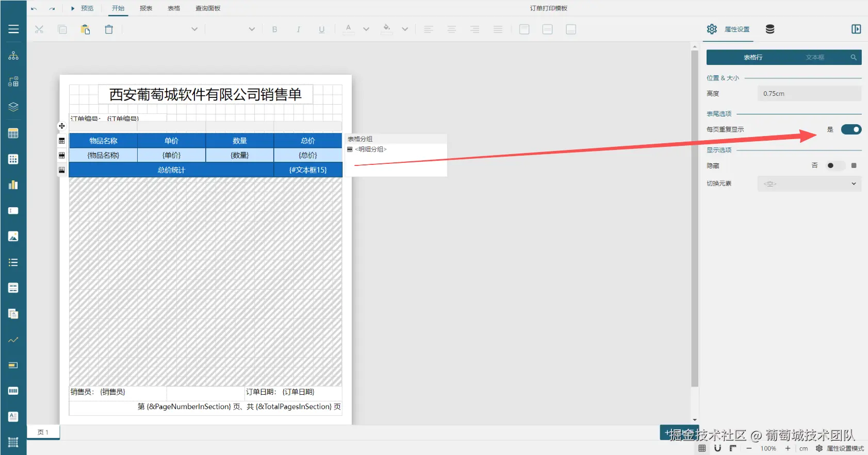Open the layers panel from the sidebar
The height and width of the screenshot is (455, 868).
13,107
